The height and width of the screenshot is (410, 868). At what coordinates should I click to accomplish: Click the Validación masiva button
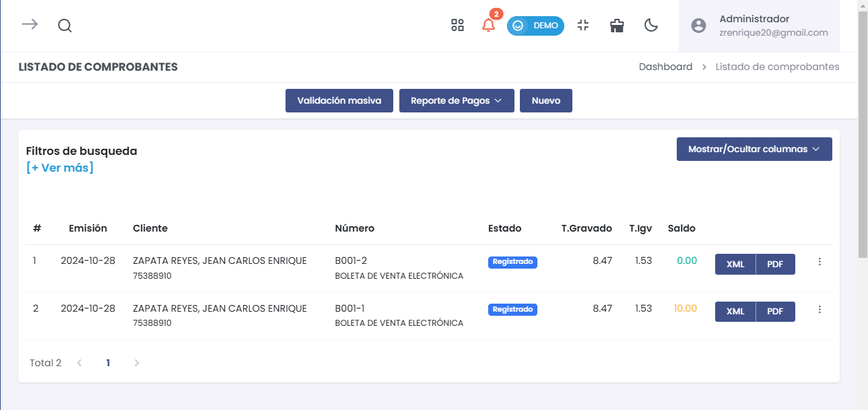pyautogui.click(x=339, y=100)
